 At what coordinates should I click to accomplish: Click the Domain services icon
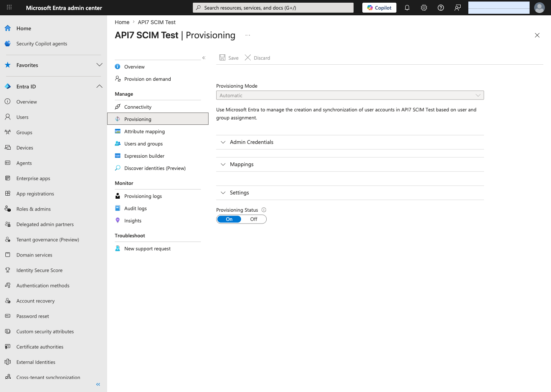point(8,255)
